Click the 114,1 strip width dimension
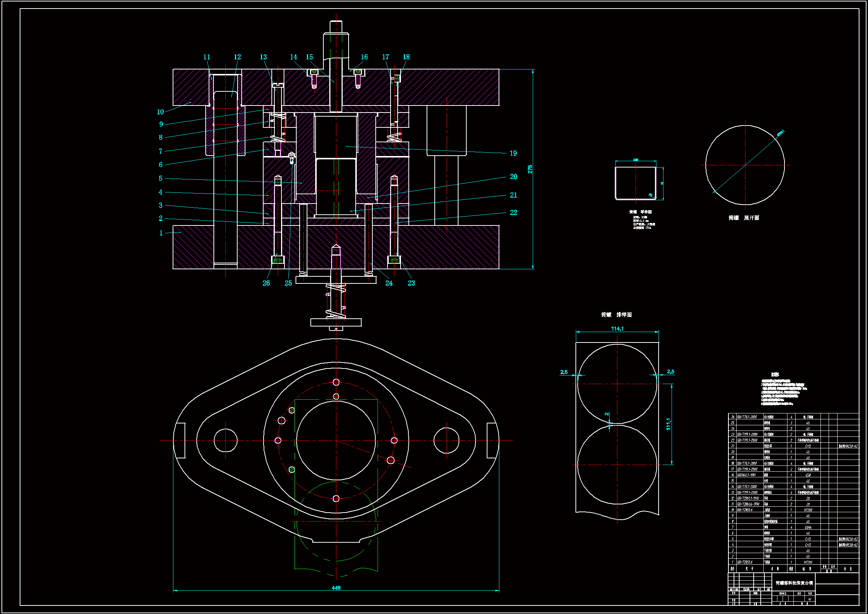Viewport: 868px width, 614px height. (x=617, y=329)
